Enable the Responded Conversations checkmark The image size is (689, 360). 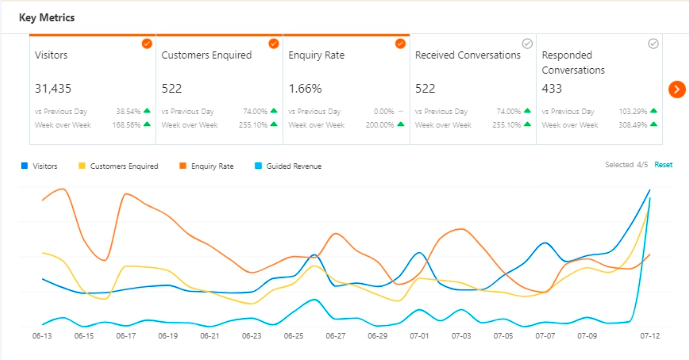(x=653, y=44)
